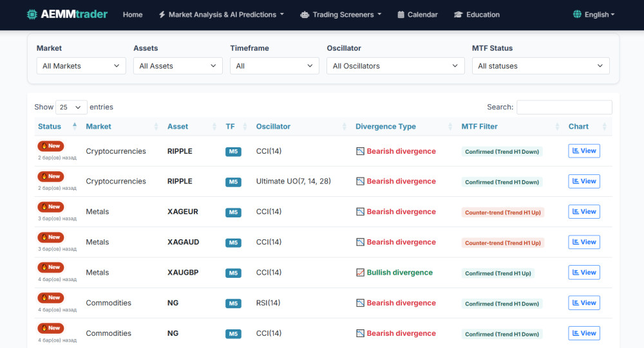
Task: Click the graduation cap Education icon
Action: pyautogui.click(x=459, y=15)
